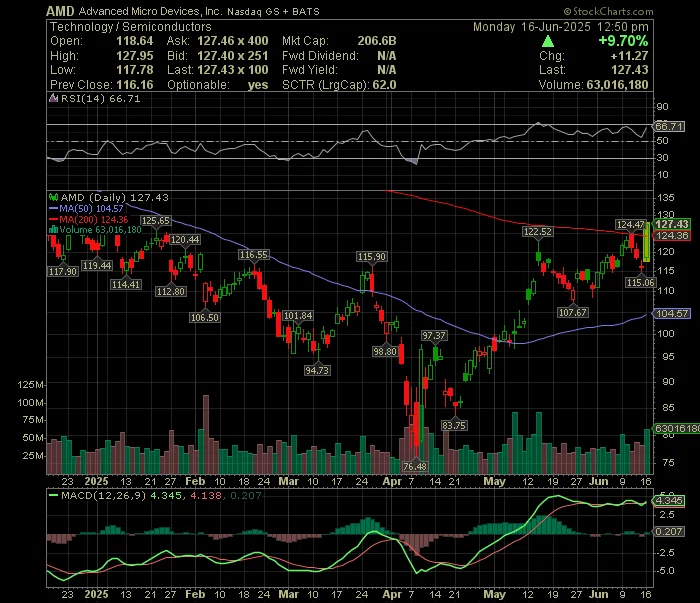Click the 4.345 MACD axis tag

pos(669,500)
